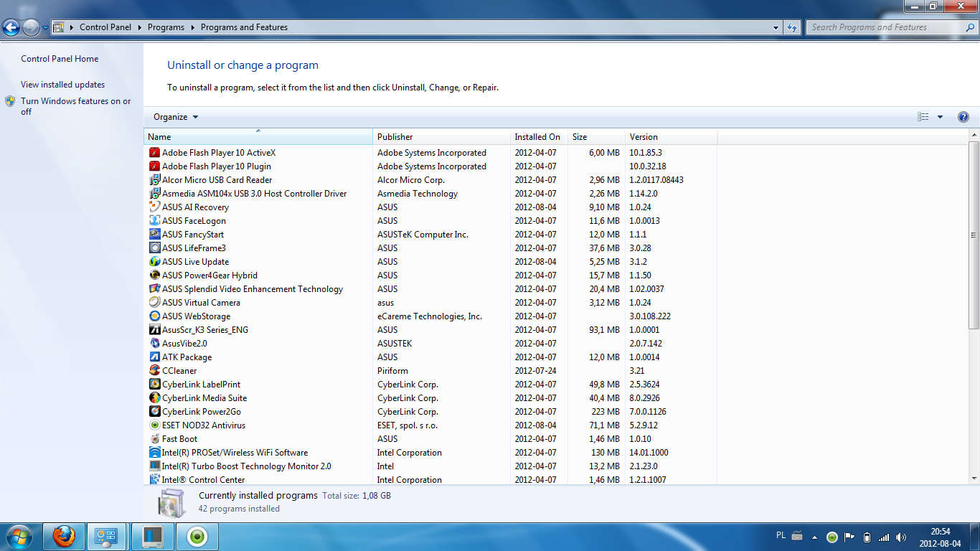Viewport: 980px width, 551px height.
Task: Open View installed updates link
Action: [x=62, y=85]
